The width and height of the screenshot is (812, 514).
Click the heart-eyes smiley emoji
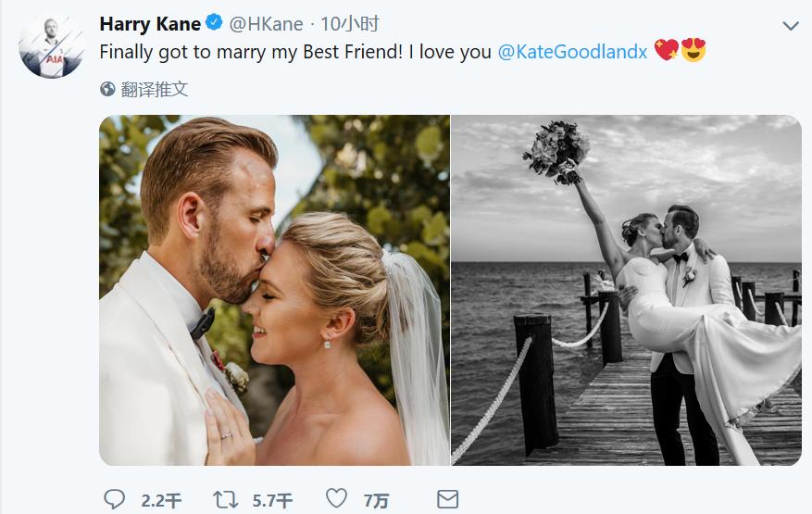click(x=693, y=51)
